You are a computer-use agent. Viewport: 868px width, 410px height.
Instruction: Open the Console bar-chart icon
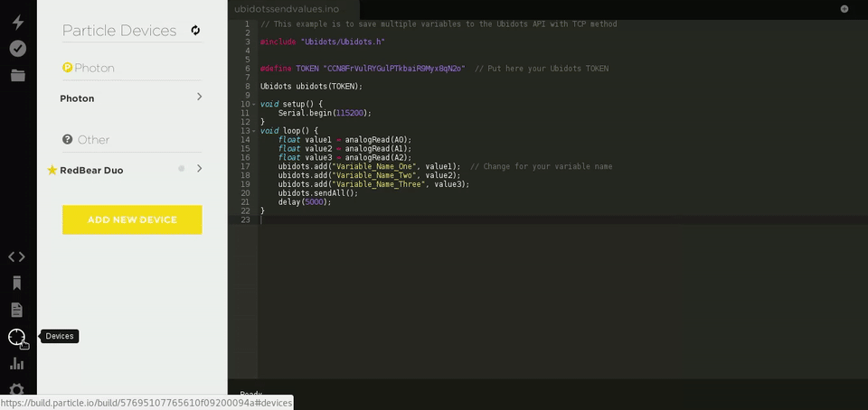point(16,363)
